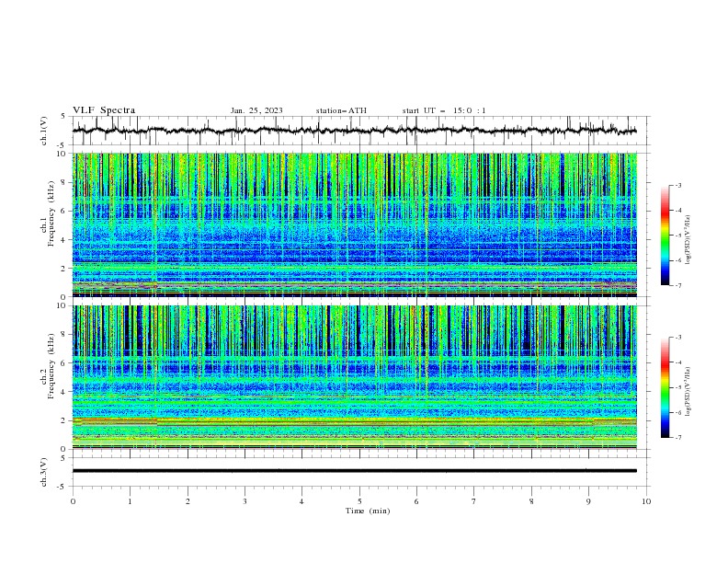Click the date "Jan. 25, 2023"
Viewport: 728px width, 563px height.
(x=256, y=110)
